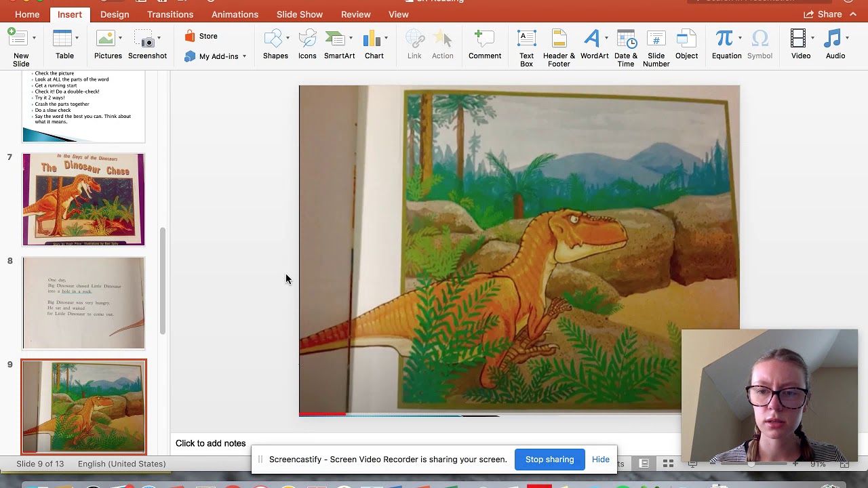Insert Icons from the ribbon
The image size is (868, 488).
tap(307, 45)
